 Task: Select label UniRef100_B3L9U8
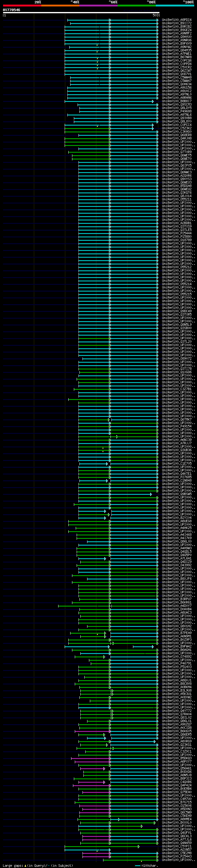click(x=176, y=690)
